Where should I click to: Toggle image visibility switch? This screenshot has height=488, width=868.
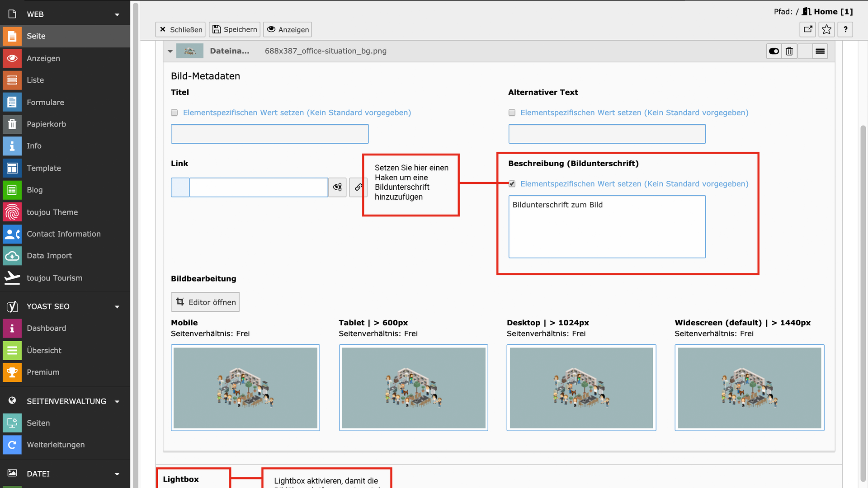coord(774,52)
